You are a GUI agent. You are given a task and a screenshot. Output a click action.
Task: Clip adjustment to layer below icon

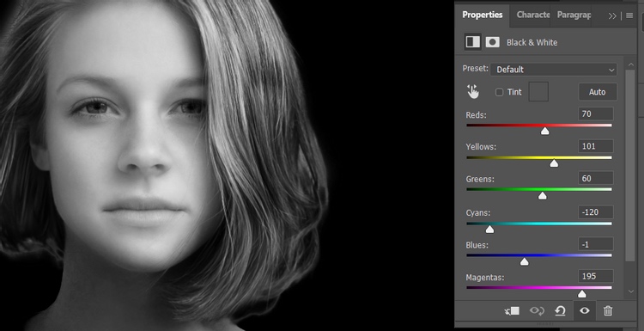tap(512, 311)
